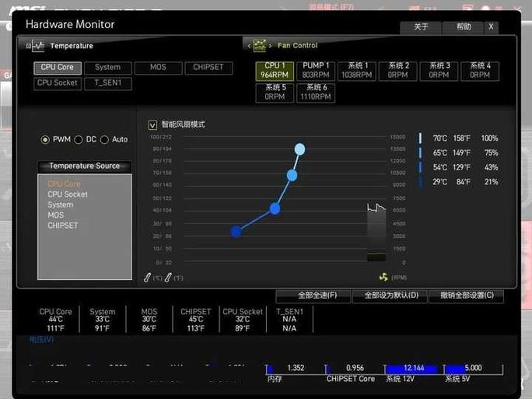
Task: Click the second-lowest fan curve point
Action: click(275, 208)
